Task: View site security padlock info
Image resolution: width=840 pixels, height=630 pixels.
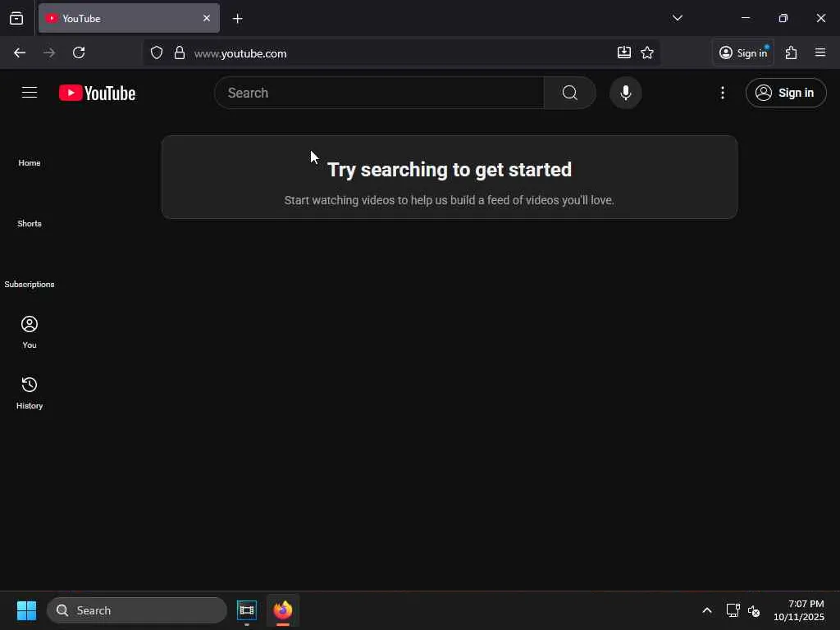Action: 180,52
